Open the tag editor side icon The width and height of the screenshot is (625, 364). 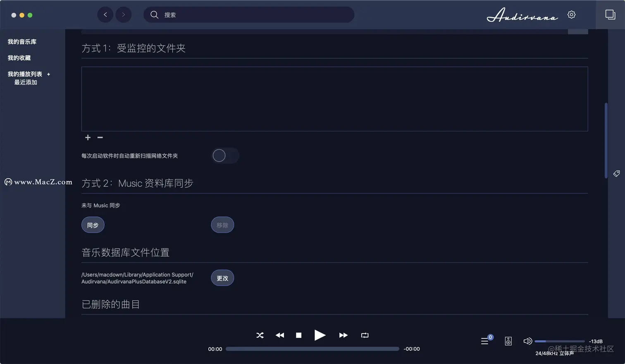click(616, 174)
